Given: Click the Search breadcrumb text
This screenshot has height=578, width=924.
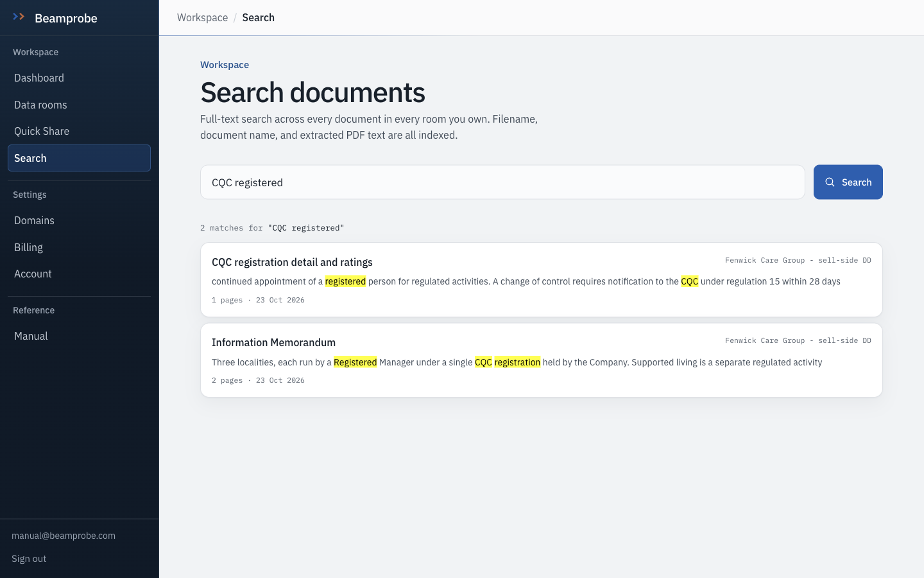Looking at the screenshot, I should tap(259, 17).
